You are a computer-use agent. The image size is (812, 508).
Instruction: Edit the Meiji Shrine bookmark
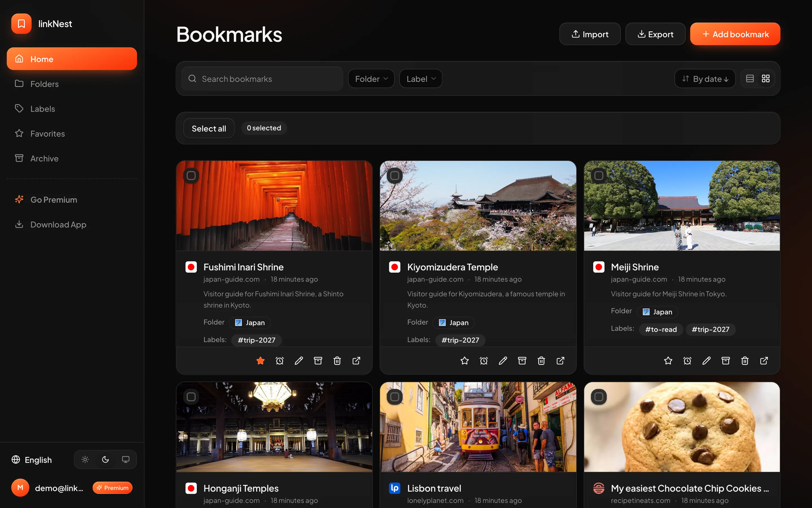(x=706, y=360)
